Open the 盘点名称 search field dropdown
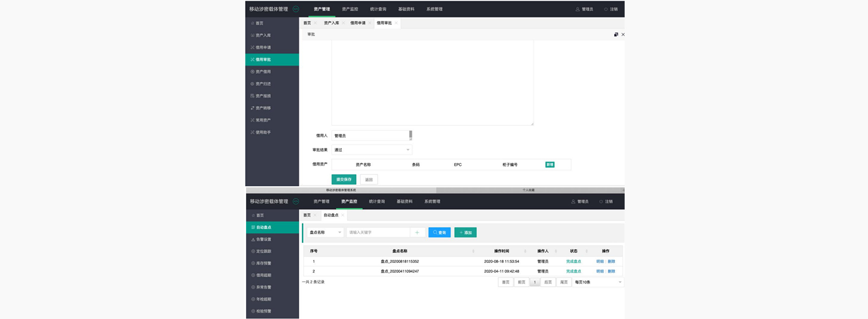The width and height of the screenshot is (868, 319). tap(325, 233)
